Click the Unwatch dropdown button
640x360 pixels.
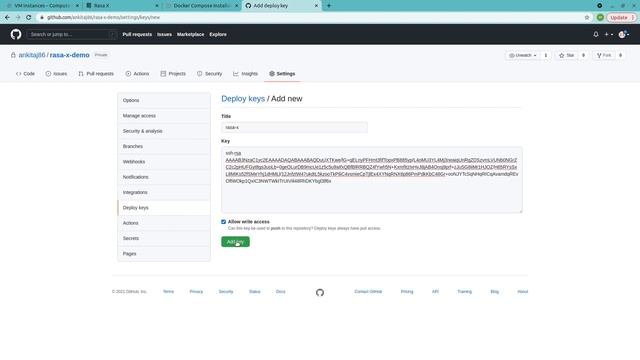tap(522, 55)
